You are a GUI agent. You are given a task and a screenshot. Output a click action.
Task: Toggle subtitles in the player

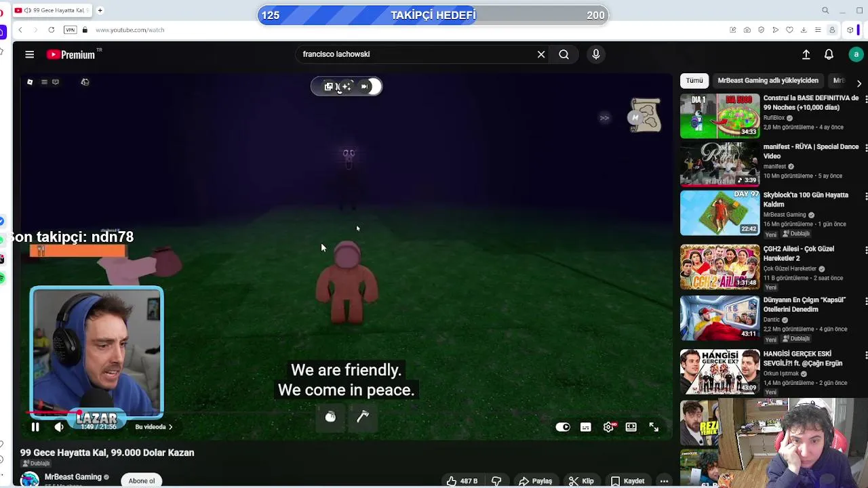586,427
